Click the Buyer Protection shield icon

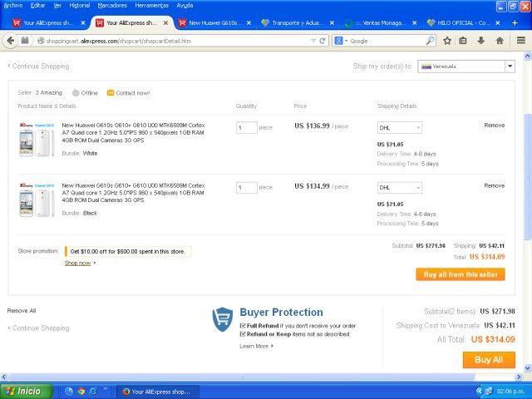click(x=223, y=319)
